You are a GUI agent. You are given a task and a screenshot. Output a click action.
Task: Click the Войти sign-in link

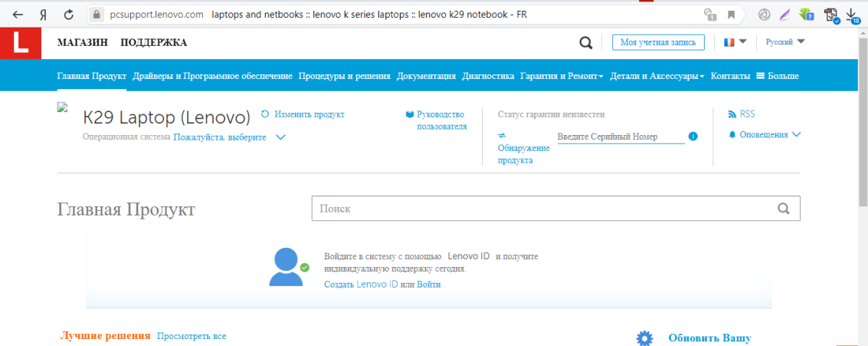click(x=429, y=285)
